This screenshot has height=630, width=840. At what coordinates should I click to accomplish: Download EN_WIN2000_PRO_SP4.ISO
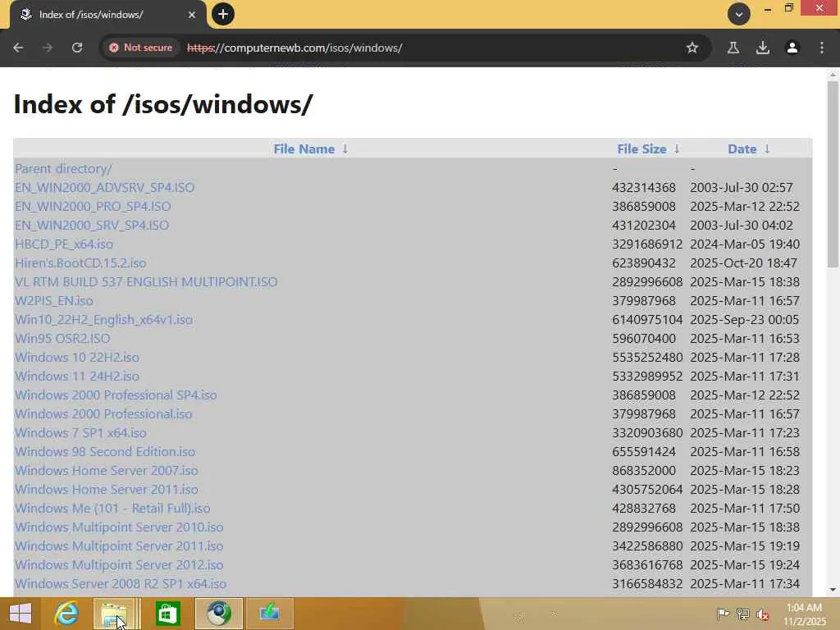click(x=93, y=206)
